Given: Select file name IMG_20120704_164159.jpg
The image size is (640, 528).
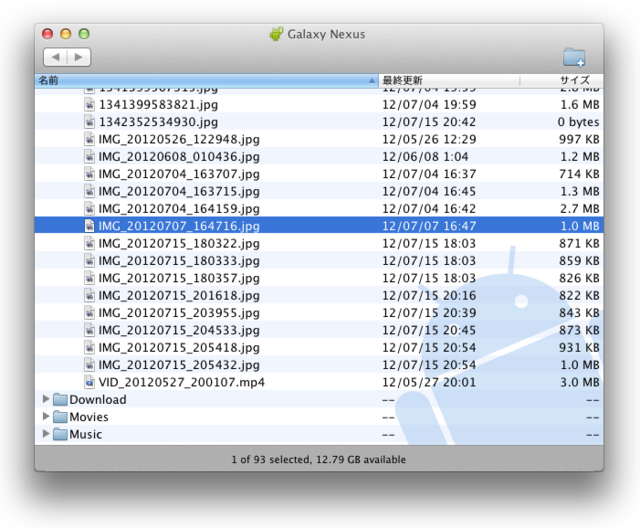Looking at the screenshot, I should pos(179,209).
